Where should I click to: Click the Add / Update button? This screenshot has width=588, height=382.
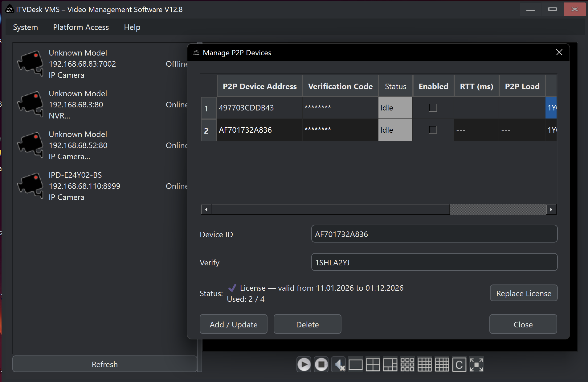[233, 324]
